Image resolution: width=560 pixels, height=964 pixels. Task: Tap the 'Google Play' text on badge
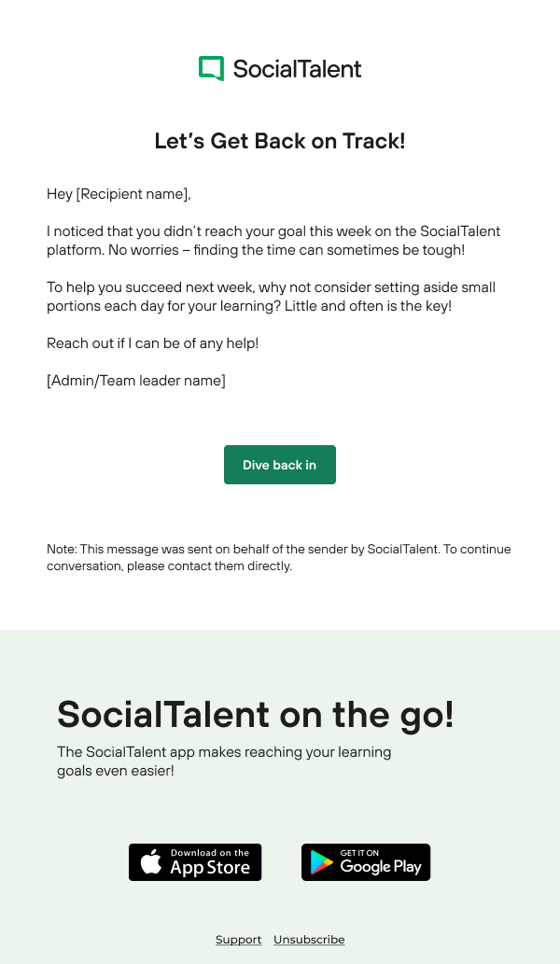(381, 867)
